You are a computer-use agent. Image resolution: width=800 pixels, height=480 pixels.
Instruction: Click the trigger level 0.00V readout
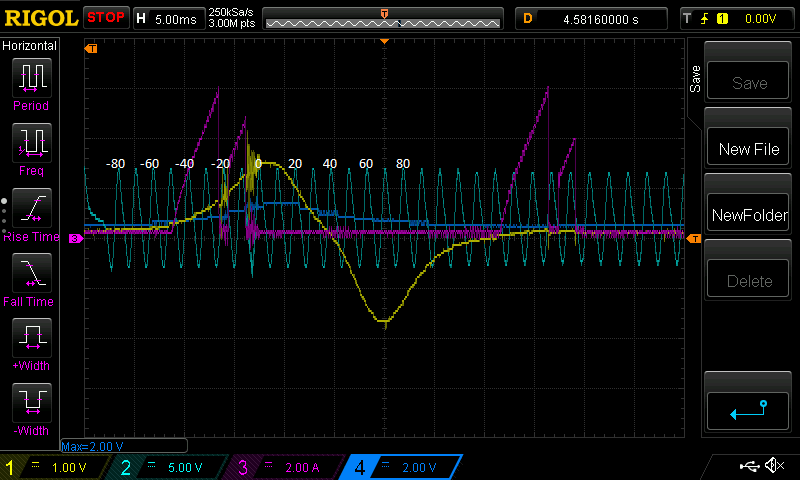point(760,19)
